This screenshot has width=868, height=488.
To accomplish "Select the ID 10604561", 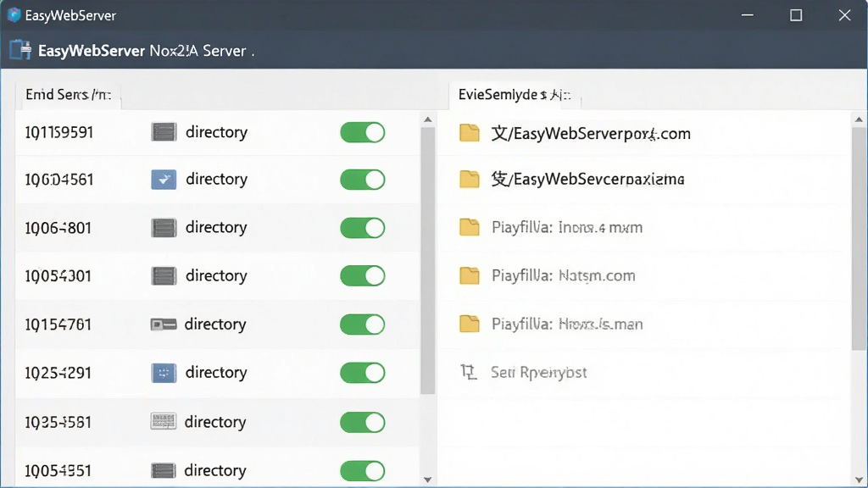I will pos(59,180).
